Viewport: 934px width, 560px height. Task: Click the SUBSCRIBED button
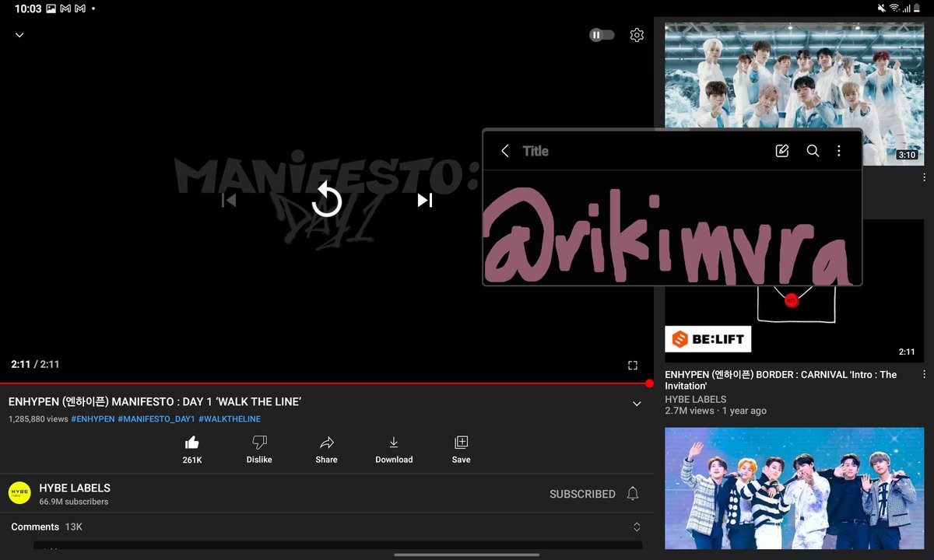(582, 494)
